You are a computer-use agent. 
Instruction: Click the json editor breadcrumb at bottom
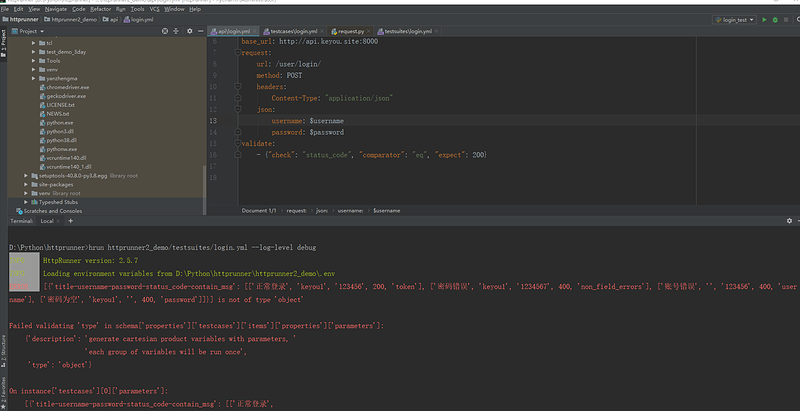pyautogui.click(x=322, y=211)
